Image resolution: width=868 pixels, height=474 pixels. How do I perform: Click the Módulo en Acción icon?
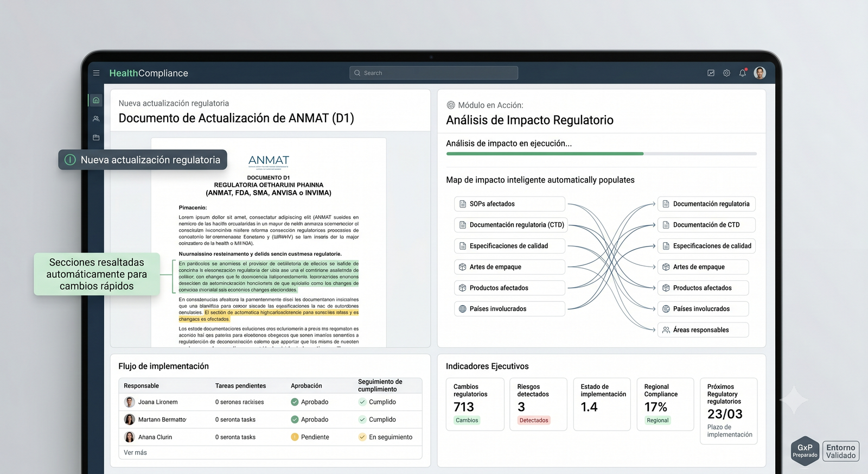click(x=450, y=105)
